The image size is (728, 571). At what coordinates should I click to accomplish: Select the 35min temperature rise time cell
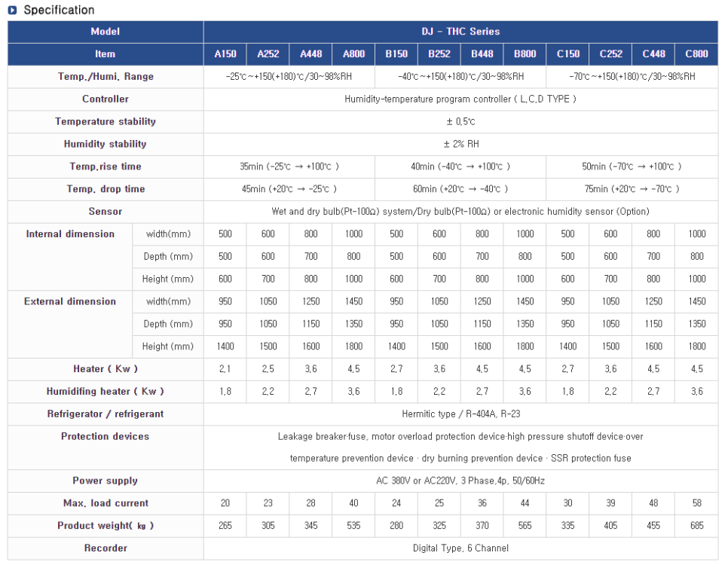tap(289, 166)
